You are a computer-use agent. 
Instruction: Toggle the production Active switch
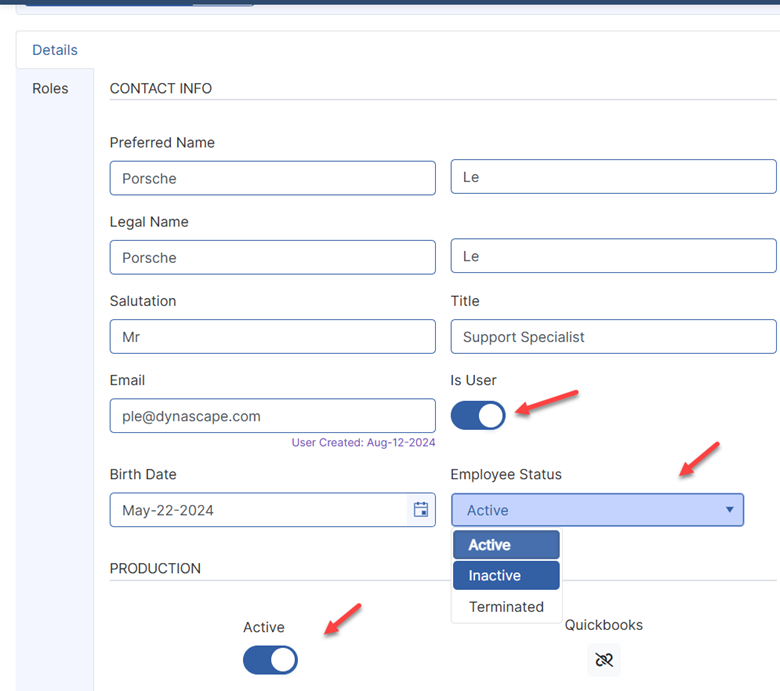tap(270, 660)
